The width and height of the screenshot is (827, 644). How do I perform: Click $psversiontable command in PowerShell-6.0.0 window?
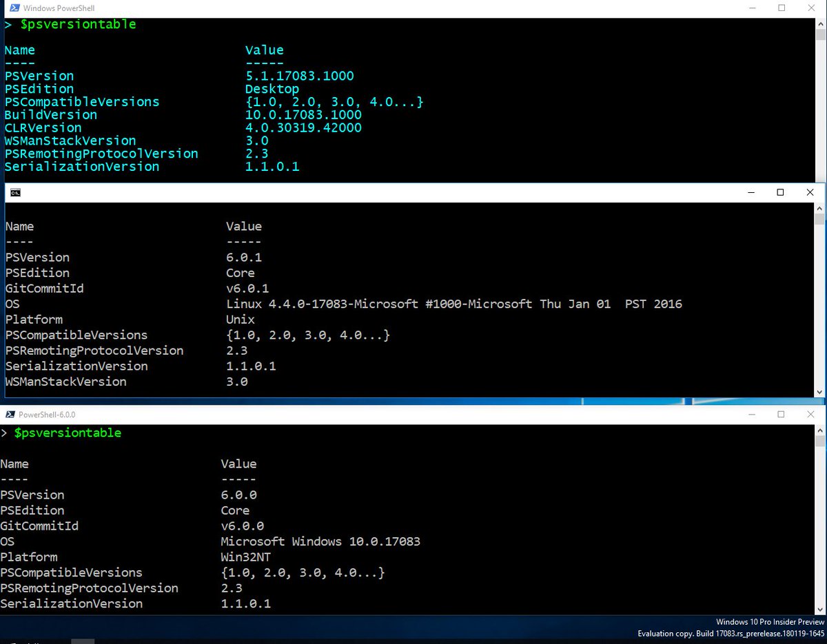click(68, 433)
